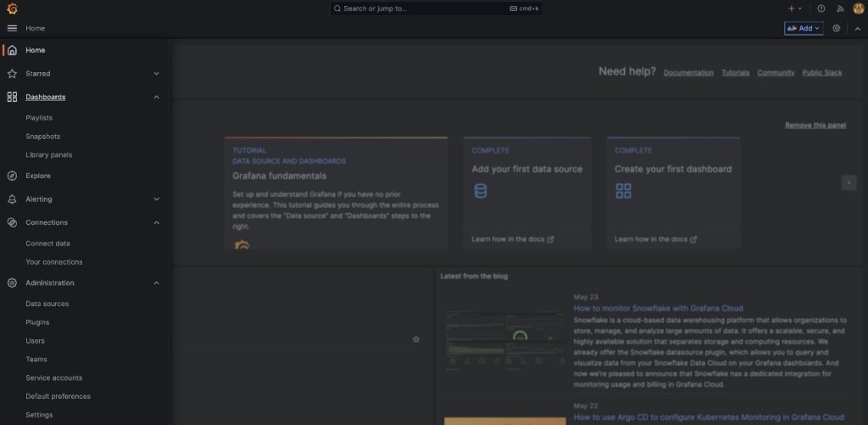Open the news feed RSS icon
868x425 pixels.
[840, 8]
